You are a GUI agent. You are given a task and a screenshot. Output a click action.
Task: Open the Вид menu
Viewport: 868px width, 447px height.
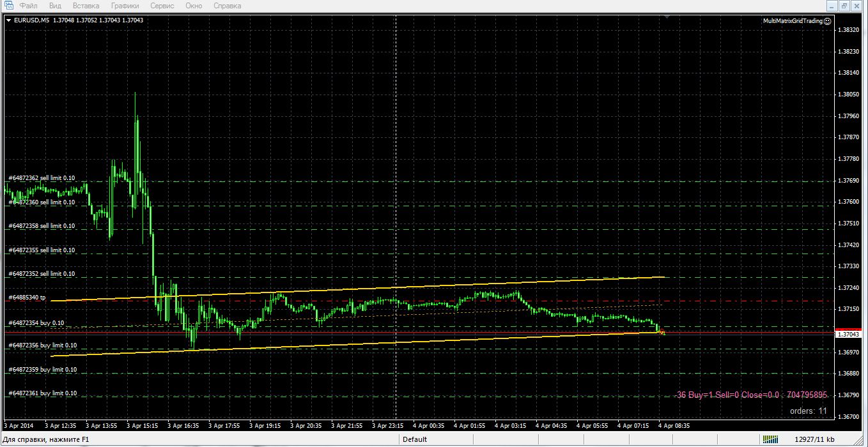point(55,6)
